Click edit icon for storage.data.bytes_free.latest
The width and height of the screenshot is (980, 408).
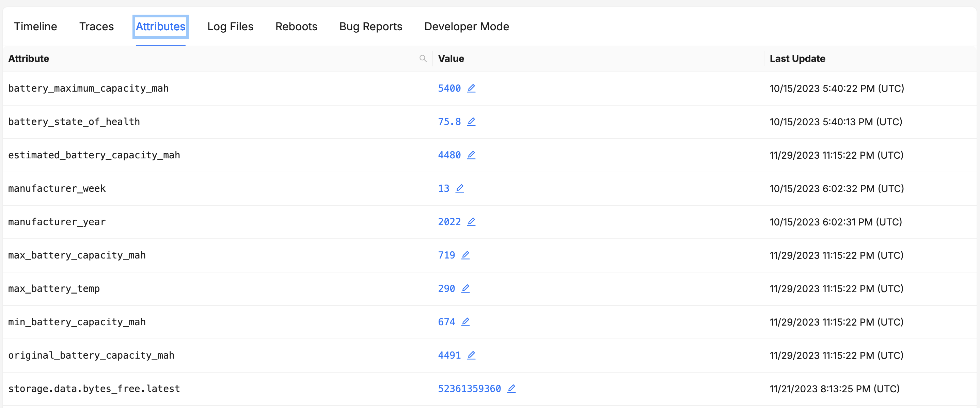pyautogui.click(x=511, y=389)
